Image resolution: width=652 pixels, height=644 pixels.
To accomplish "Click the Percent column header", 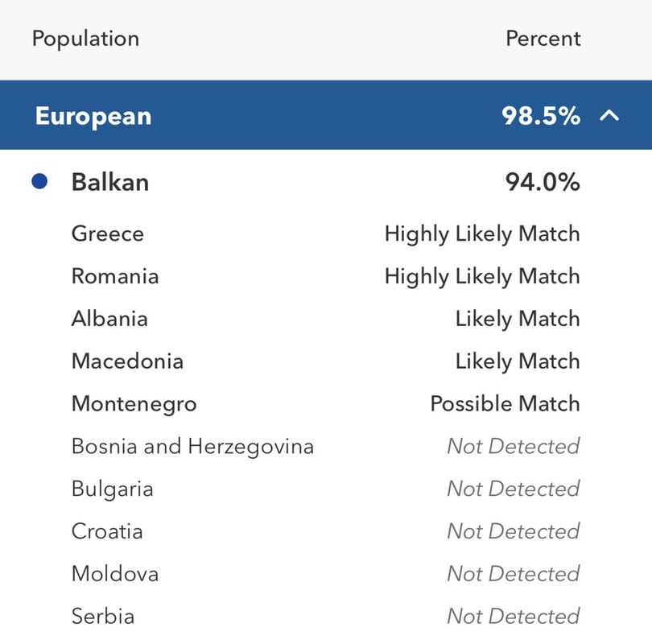I will coord(543,39).
